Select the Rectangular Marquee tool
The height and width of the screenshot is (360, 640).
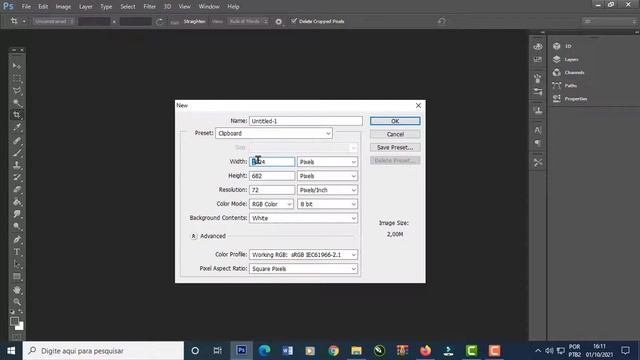(17, 78)
